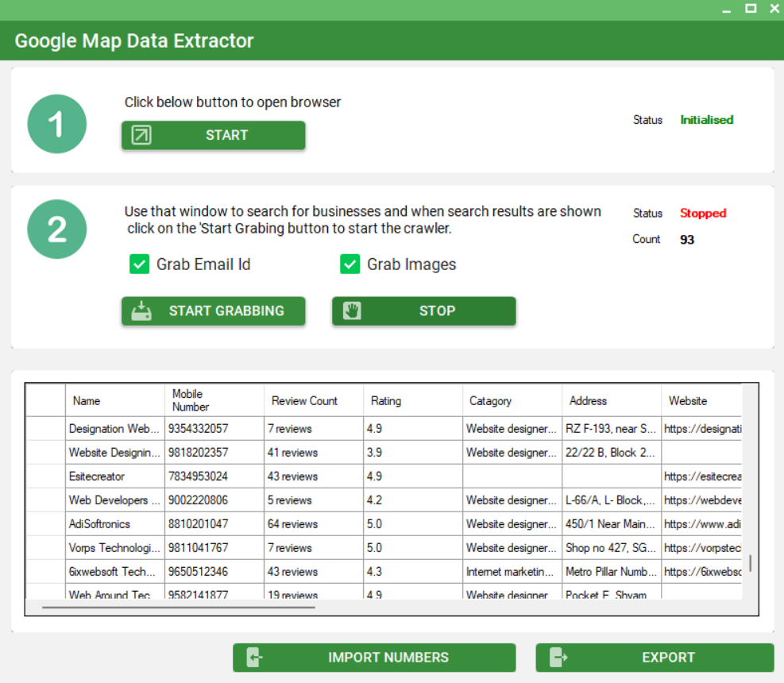
Task: Click mobile number 7834953024
Action: [214, 477]
